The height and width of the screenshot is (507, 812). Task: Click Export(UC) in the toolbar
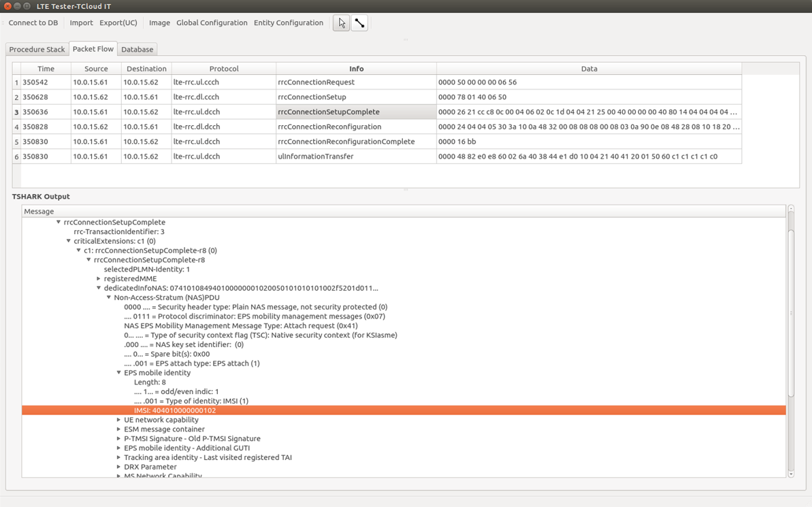118,23
